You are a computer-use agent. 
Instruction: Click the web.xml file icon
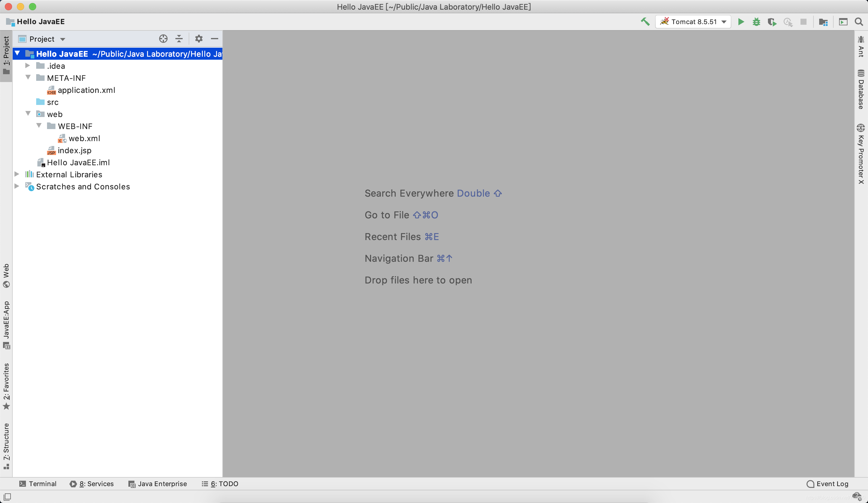click(62, 138)
